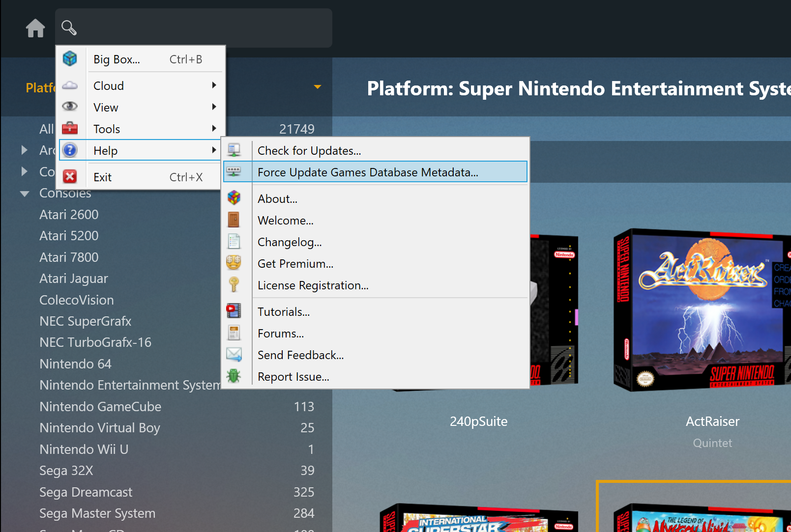The image size is (791, 532).
Task: Click the Cloud menu cloud icon
Action: click(70, 85)
